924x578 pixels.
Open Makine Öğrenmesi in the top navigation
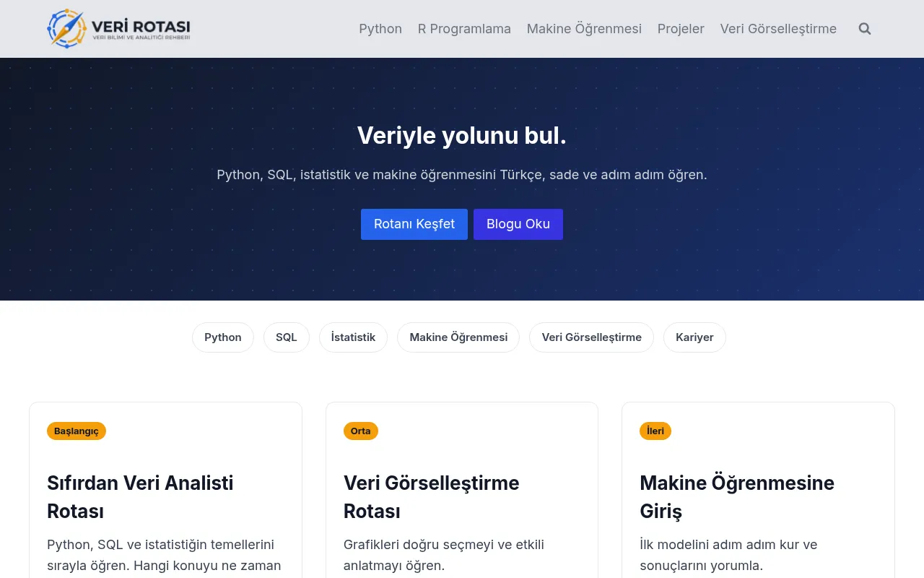click(584, 29)
